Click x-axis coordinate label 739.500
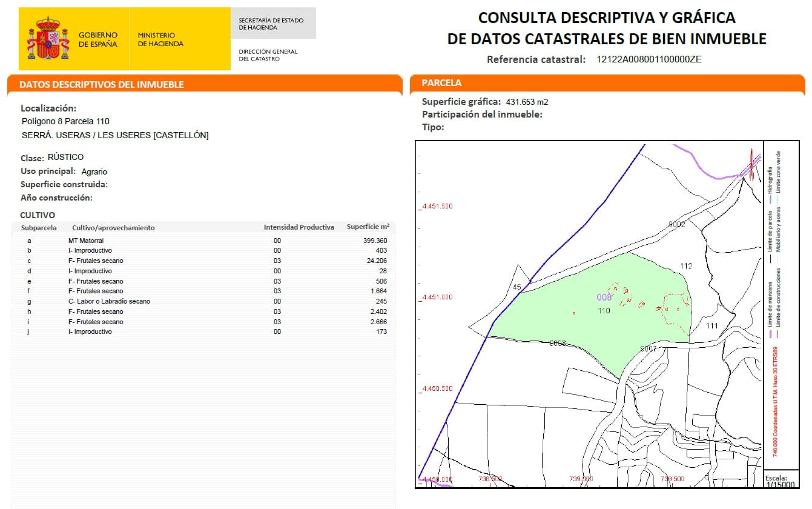812x509 pixels. pos(672,479)
